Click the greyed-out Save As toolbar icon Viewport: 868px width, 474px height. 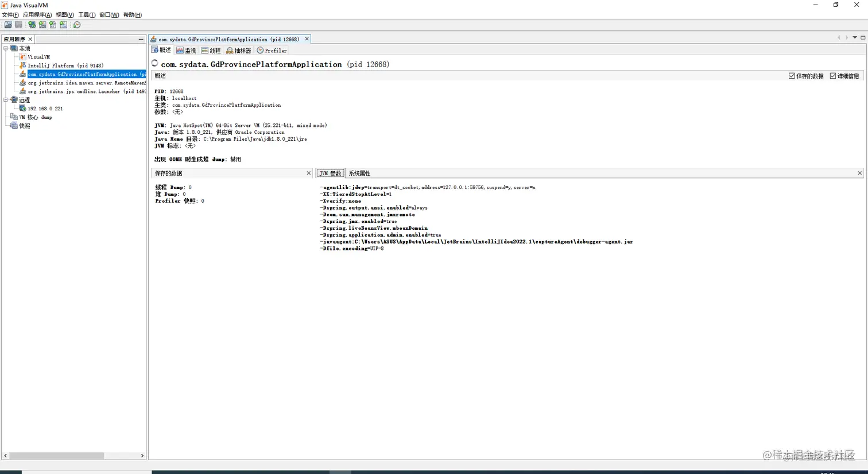point(18,25)
